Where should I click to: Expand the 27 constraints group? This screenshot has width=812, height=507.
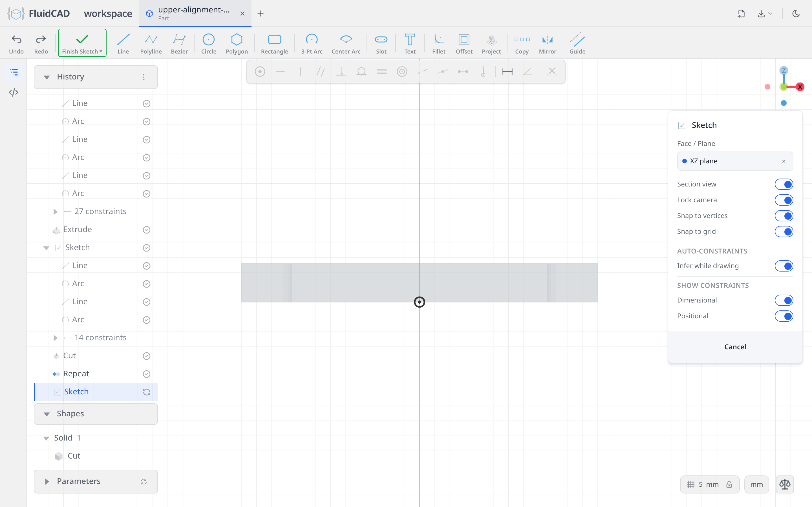coord(55,212)
